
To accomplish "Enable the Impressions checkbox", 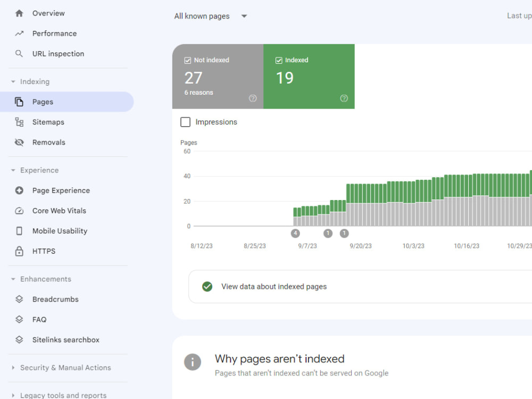I will point(186,122).
